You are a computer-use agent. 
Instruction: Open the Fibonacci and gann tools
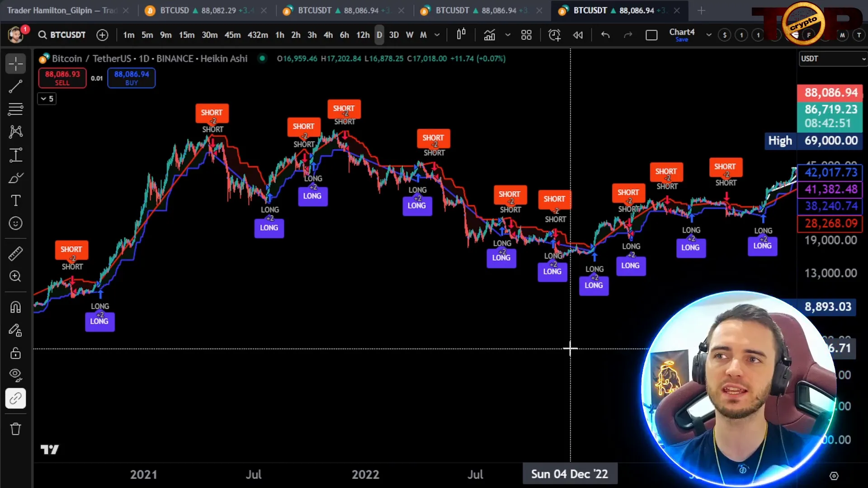pyautogui.click(x=15, y=109)
